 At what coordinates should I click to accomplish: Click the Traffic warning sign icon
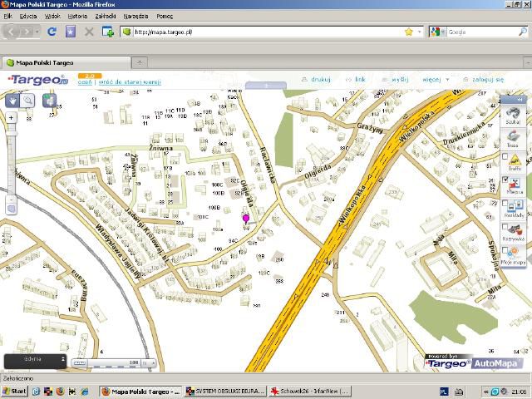pyautogui.click(x=515, y=160)
